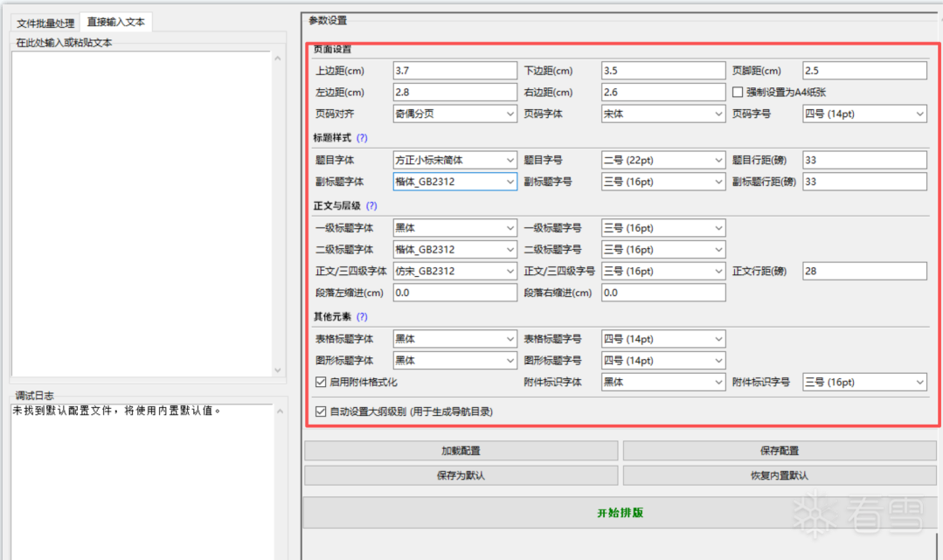This screenshot has width=943, height=560.
Task: Select the 直接输入文本 tab
Action: click(x=116, y=22)
